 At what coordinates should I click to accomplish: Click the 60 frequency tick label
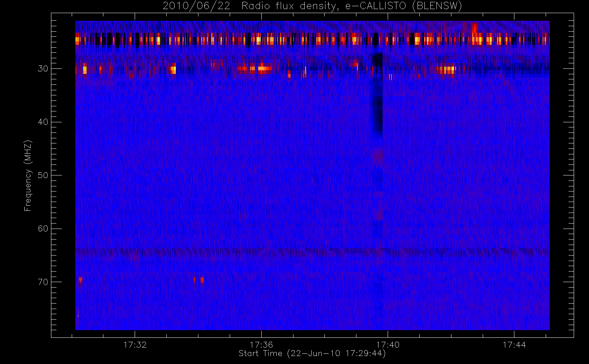43,229
